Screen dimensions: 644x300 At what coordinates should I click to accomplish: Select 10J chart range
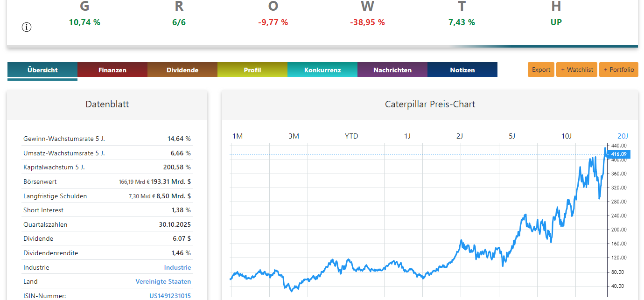tap(566, 136)
